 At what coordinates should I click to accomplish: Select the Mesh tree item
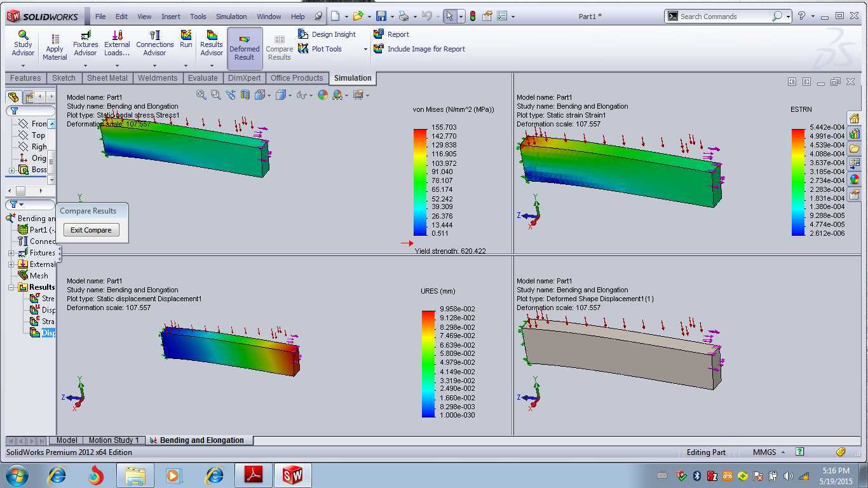(x=33, y=276)
